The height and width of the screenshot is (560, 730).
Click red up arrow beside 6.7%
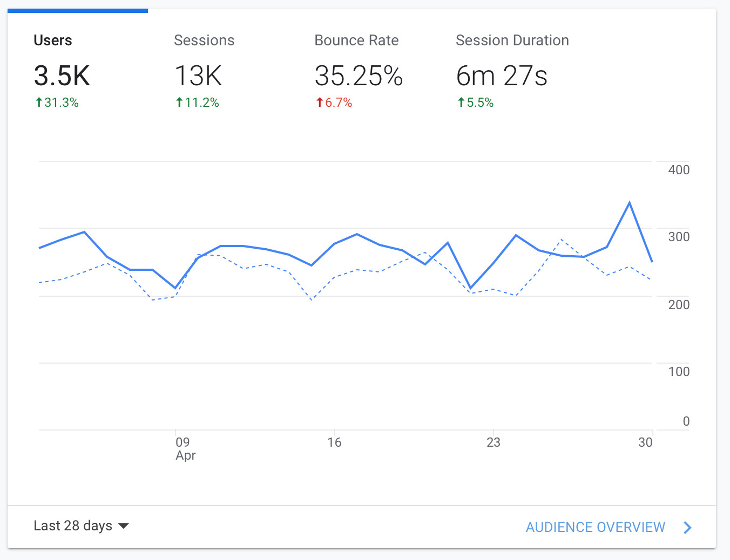click(320, 103)
